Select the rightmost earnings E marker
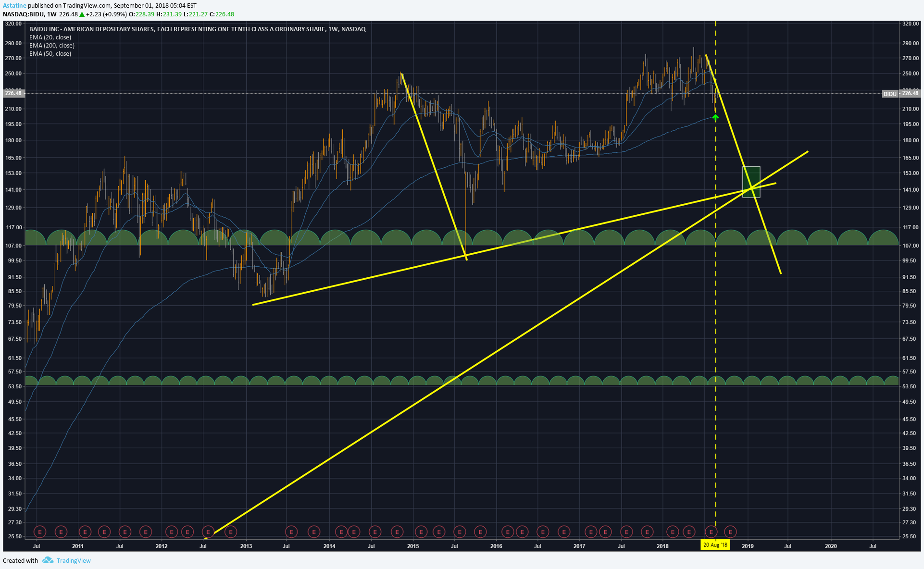Screen dimensions: 924x569 [x=730, y=532]
